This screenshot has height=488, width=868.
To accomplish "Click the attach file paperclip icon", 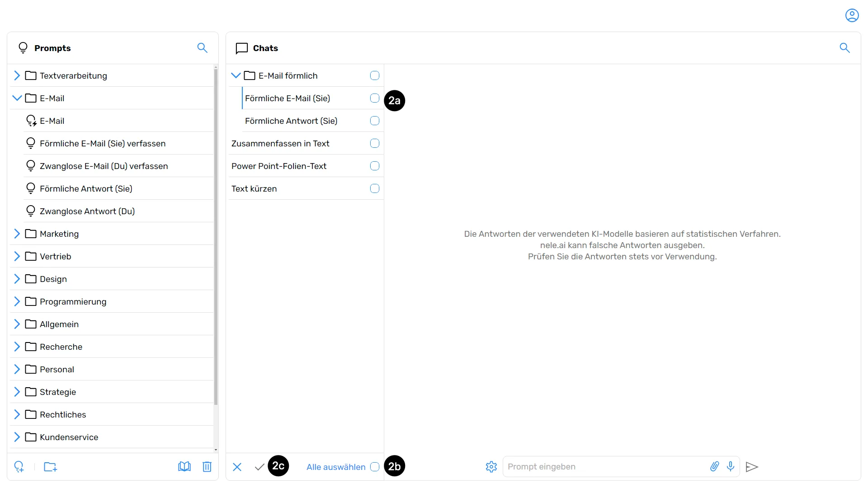I will (x=714, y=467).
